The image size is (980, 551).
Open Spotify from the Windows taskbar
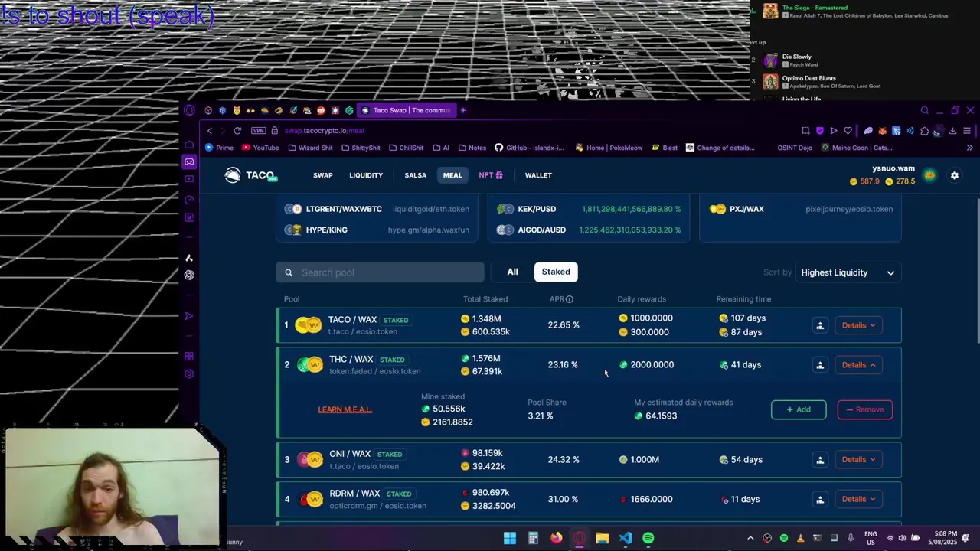click(648, 538)
